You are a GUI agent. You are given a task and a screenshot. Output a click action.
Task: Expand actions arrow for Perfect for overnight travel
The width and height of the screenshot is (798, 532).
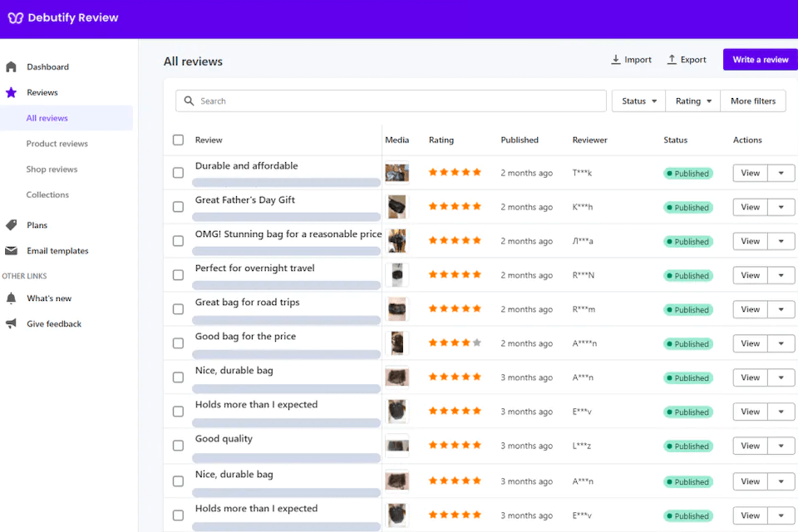pyautogui.click(x=781, y=275)
